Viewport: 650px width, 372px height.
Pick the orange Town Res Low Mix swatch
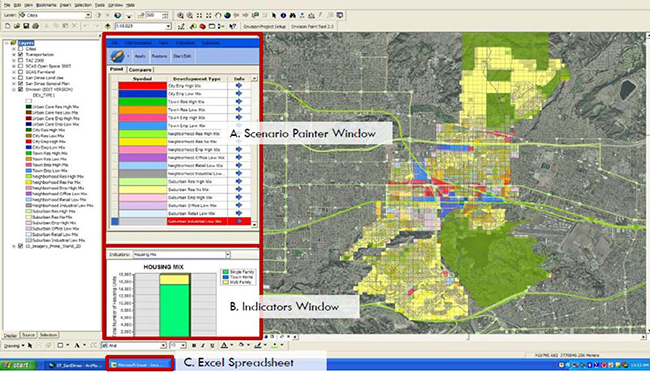[143, 109]
